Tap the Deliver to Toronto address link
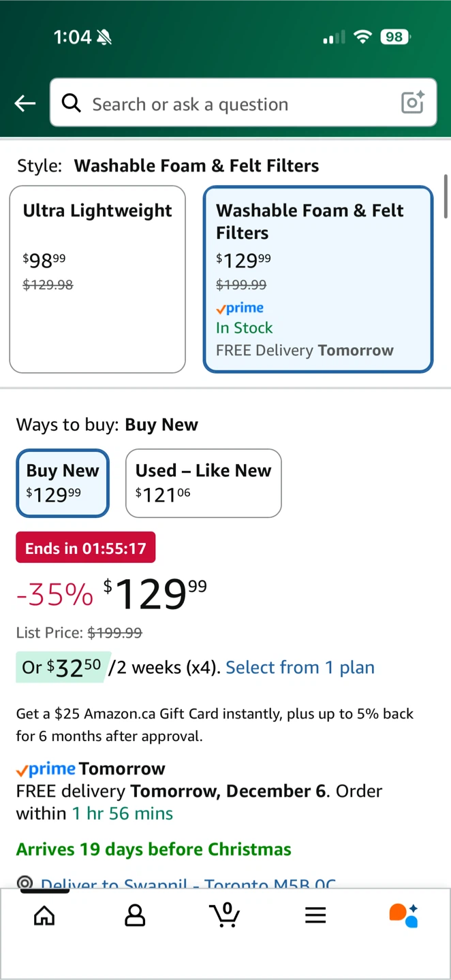The height and width of the screenshot is (980, 451). (188, 884)
